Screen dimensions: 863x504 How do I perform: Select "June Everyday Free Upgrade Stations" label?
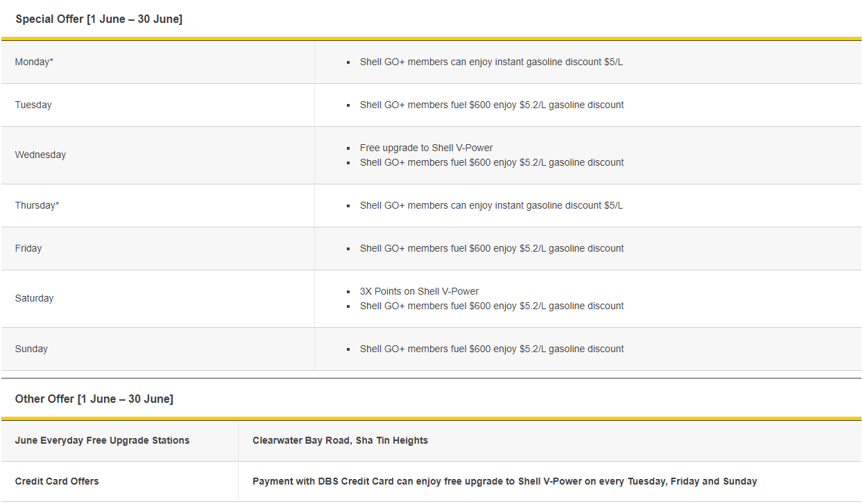click(x=102, y=441)
